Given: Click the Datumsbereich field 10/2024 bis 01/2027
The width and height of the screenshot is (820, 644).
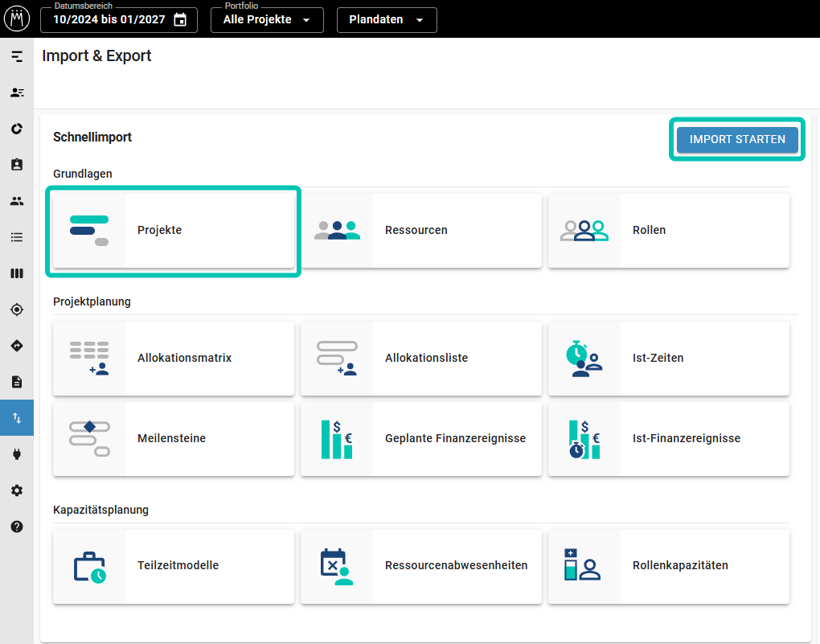Looking at the screenshot, I should click(119, 20).
